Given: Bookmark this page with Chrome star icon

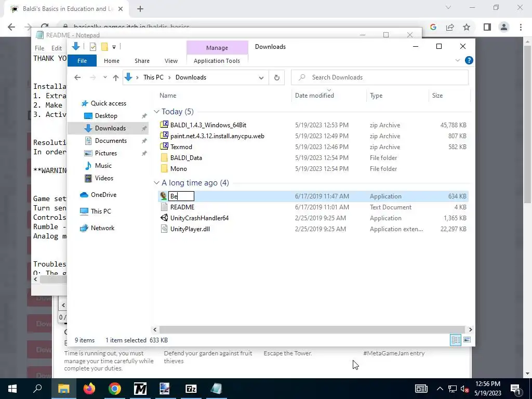Looking at the screenshot, I should pos(467,27).
